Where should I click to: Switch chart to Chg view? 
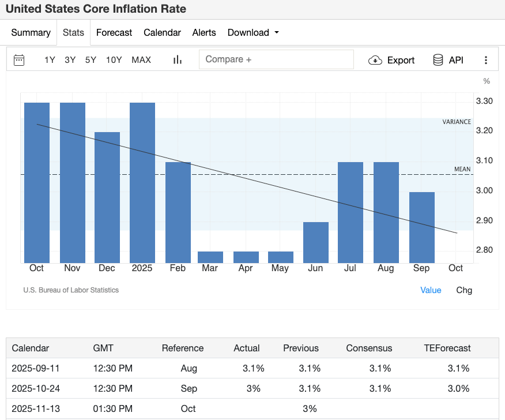click(x=463, y=290)
